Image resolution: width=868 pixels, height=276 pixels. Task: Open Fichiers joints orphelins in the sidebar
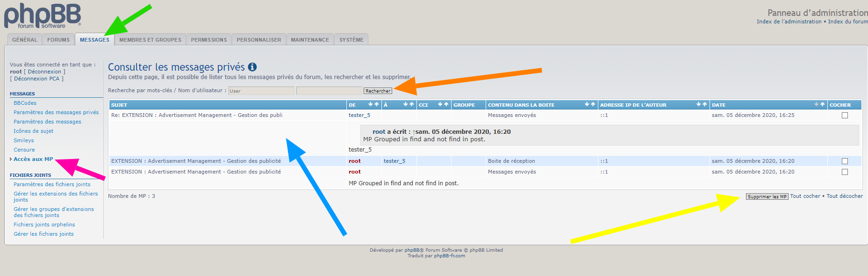click(44, 225)
